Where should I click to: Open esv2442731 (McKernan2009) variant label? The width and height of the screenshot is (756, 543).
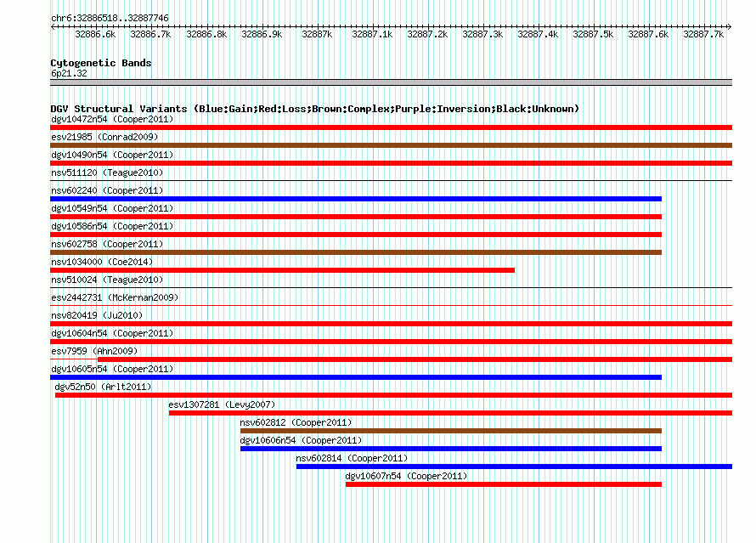[x=115, y=297]
